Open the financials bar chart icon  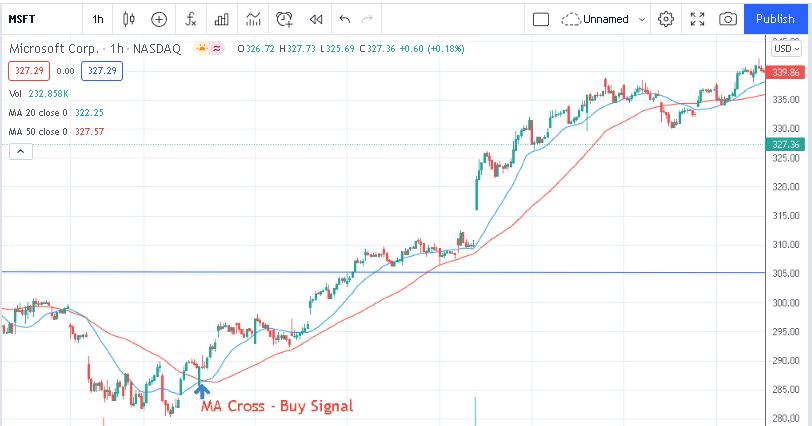pos(222,19)
